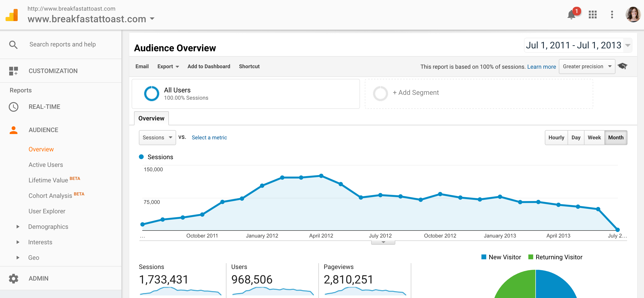Click the All Users segment label

point(177,90)
